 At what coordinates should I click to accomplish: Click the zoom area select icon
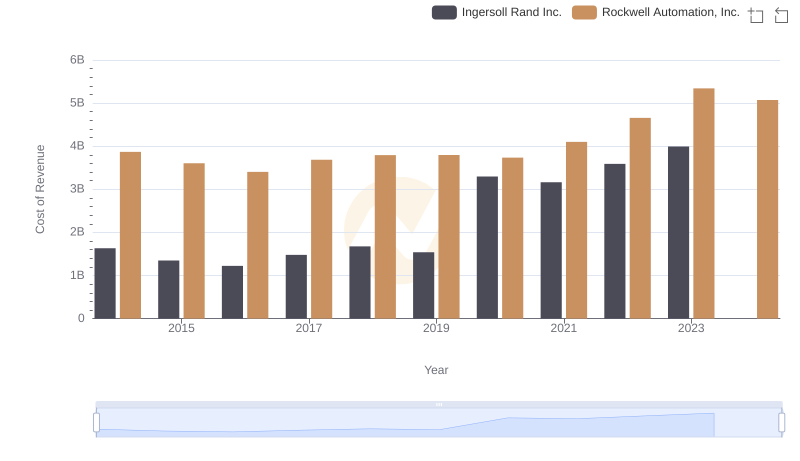[756, 15]
